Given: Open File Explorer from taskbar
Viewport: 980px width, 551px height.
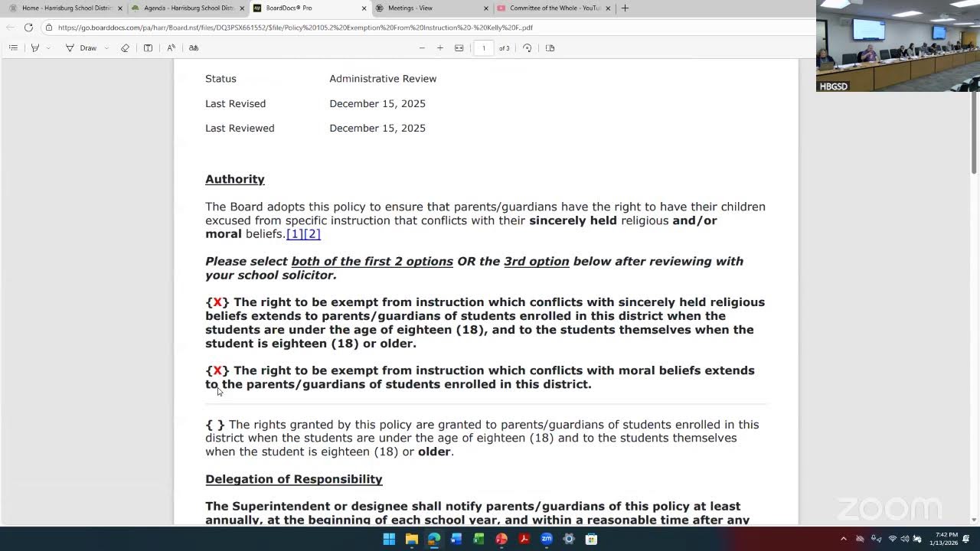Looking at the screenshot, I should pyautogui.click(x=412, y=539).
